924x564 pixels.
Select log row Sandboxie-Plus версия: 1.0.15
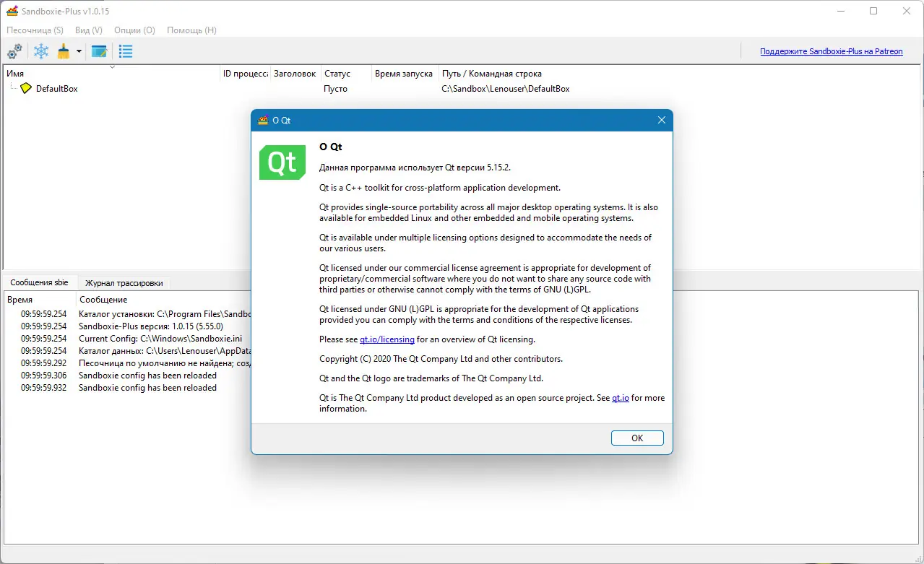[128, 326]
